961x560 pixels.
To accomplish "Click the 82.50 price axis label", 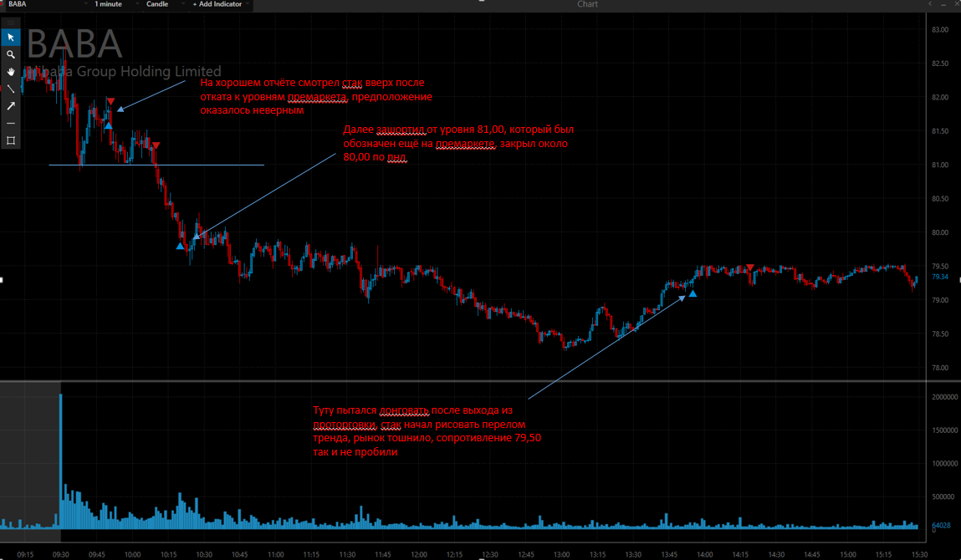I will click(x=940, y=64).
